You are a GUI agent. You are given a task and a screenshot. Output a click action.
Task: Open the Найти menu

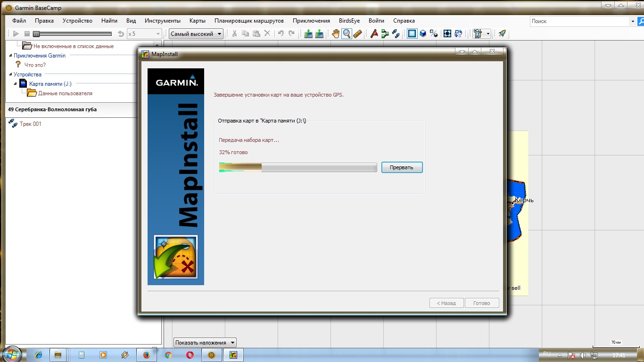point(109,21)
